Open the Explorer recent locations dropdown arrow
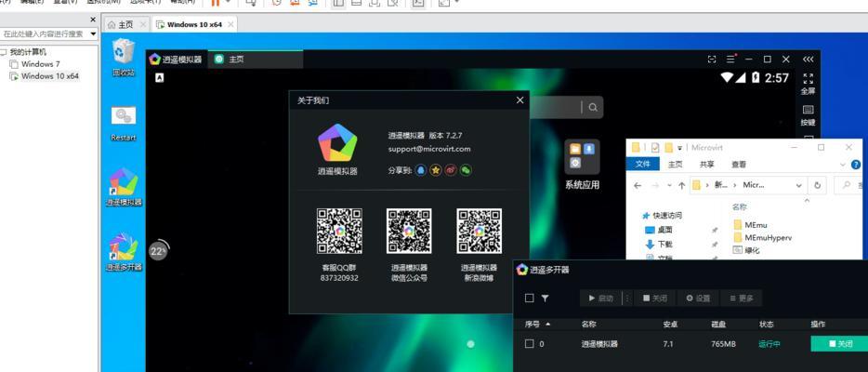This screenshot has width=868, height=372. pyautogui.click(x=670, y=185)
